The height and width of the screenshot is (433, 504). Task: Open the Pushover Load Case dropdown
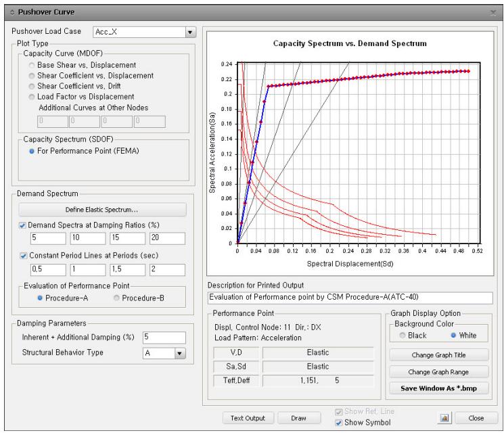190,32
